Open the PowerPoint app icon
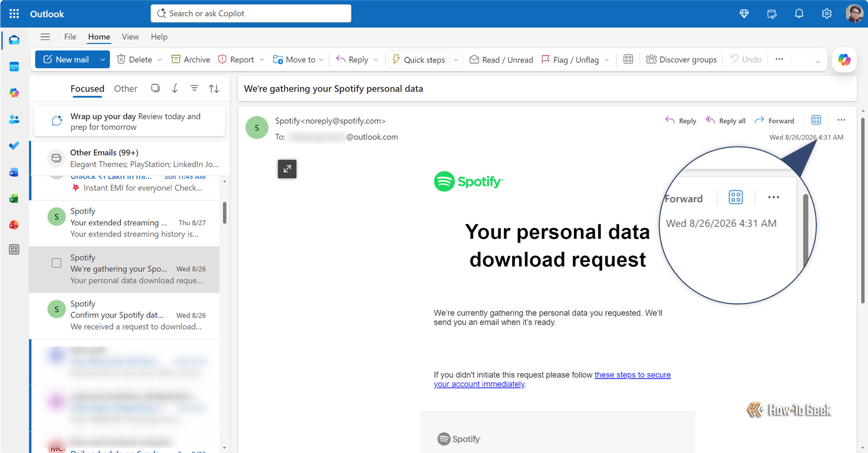Screen dimensions: 868x453 [14, 225]
